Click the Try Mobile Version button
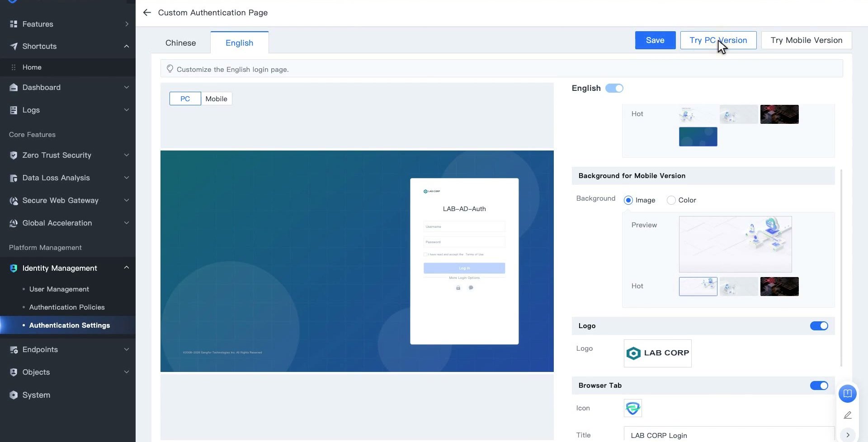 point(806,40)
